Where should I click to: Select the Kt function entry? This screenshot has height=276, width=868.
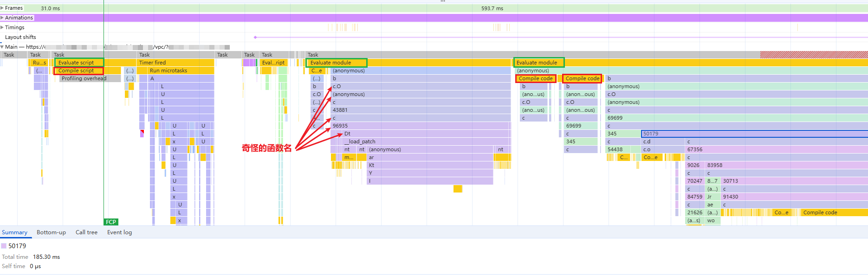point(430,165)
